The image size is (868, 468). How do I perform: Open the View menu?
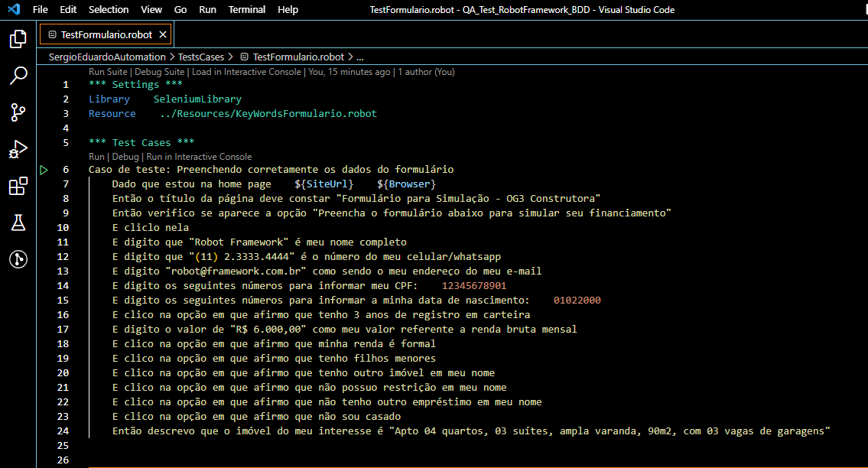coord(151,9)
